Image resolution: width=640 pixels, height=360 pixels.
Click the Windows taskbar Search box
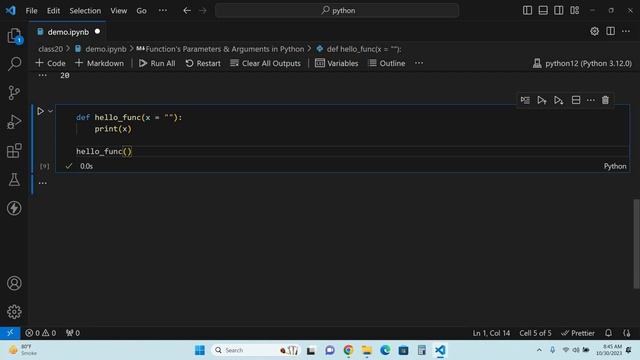click(x=256, y=350)
